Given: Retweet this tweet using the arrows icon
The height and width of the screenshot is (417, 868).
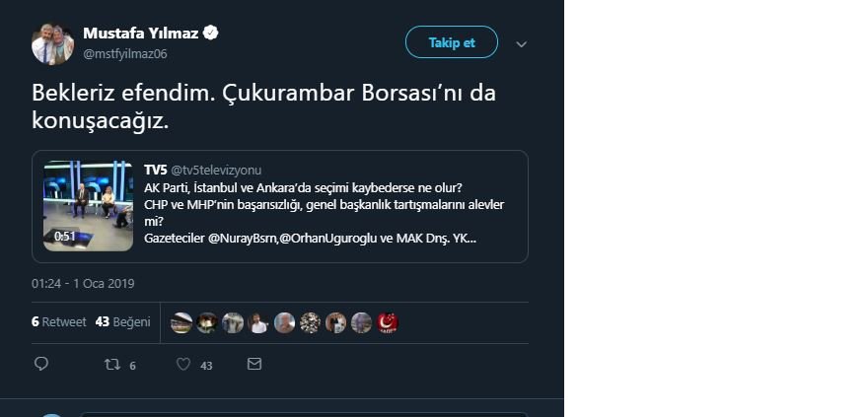Looking at the screenshot, I should 112,365.
